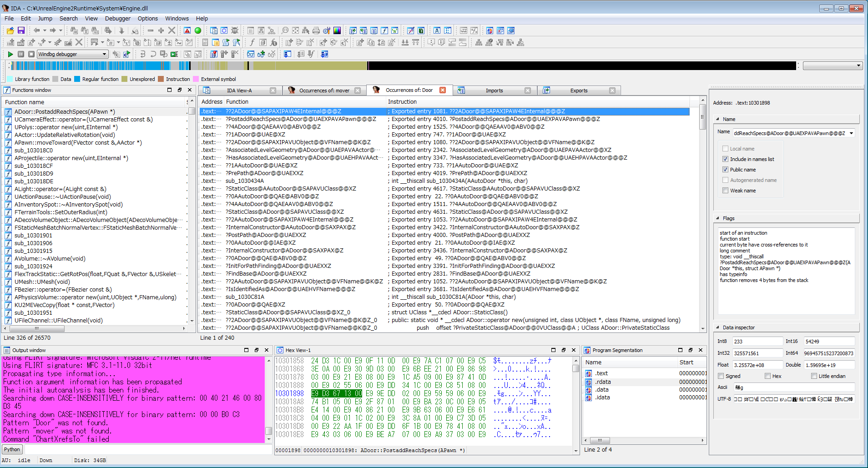The width and height of the screenshot is (868, 468).
Task: Switch to the IDA View-A tab
Action: (x=239, y=91)
